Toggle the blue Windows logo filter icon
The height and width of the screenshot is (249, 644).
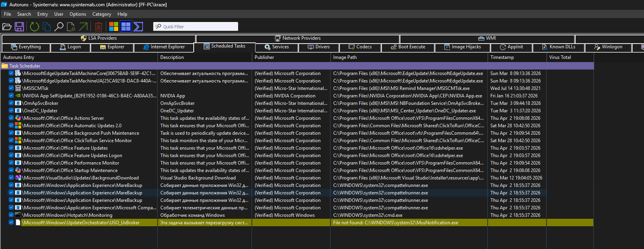point(126,27)
